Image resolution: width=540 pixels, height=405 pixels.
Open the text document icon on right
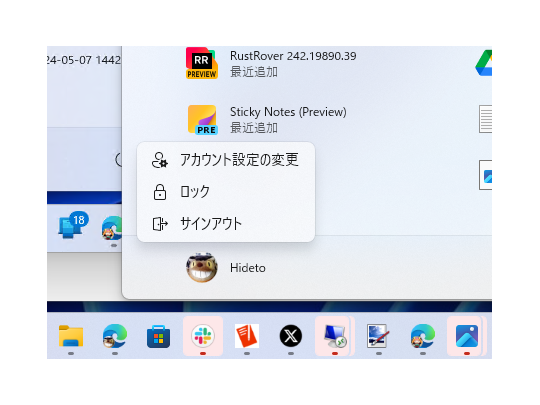pos(485,119)
